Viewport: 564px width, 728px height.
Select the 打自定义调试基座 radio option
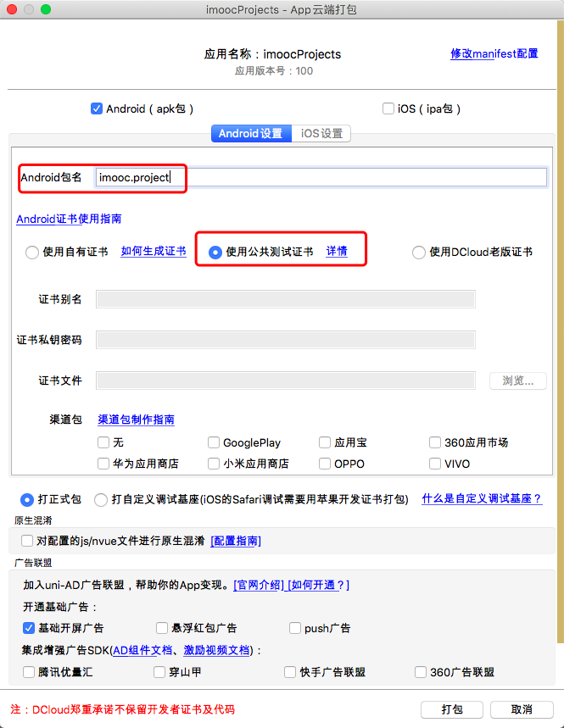[x=101, y=499]
